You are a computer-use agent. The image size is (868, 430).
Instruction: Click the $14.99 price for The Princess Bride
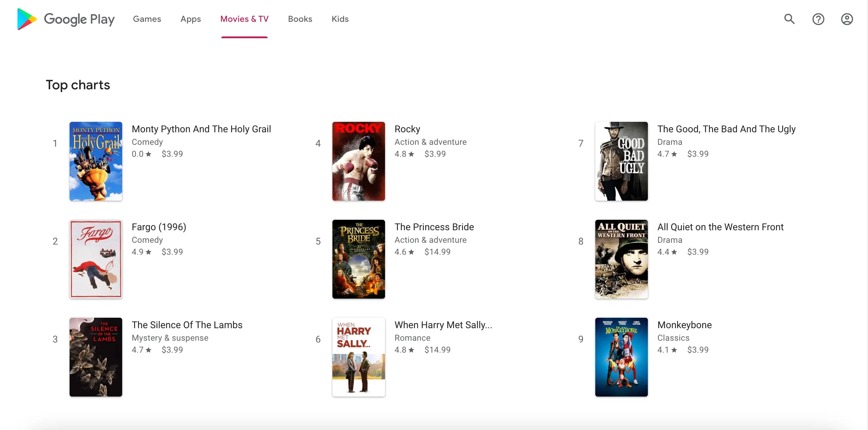click(437, 252)
